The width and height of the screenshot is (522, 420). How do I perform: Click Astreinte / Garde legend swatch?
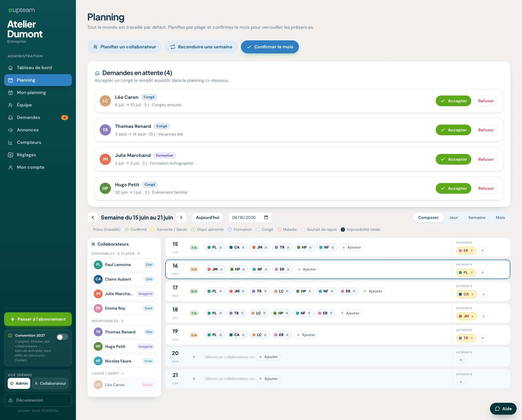(153, 230)
